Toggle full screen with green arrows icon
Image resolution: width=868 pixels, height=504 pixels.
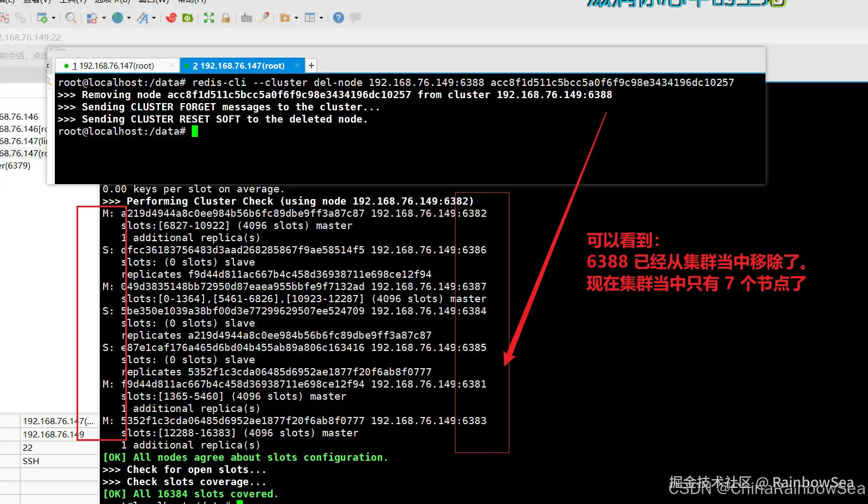[209, 18]
